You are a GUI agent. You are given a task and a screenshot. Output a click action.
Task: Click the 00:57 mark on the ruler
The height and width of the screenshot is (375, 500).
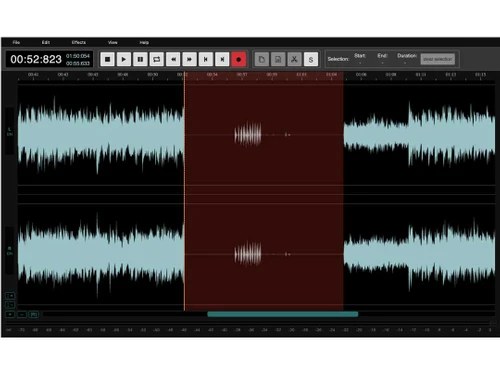[242, 75]
